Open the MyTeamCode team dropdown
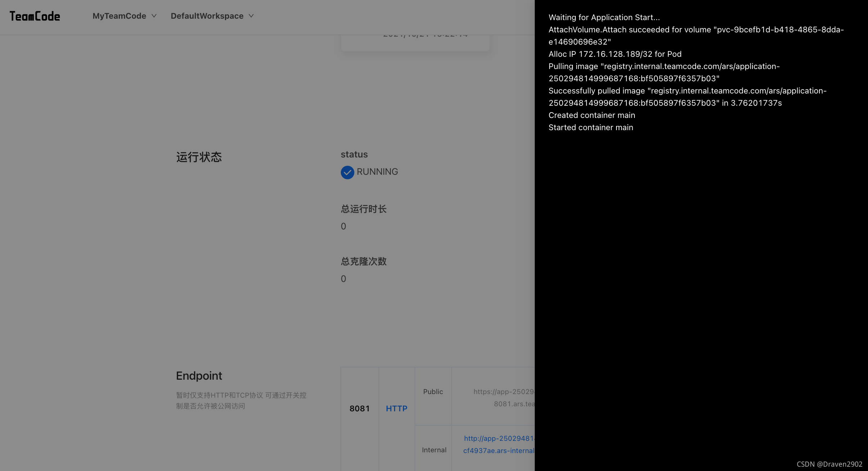 119,16
